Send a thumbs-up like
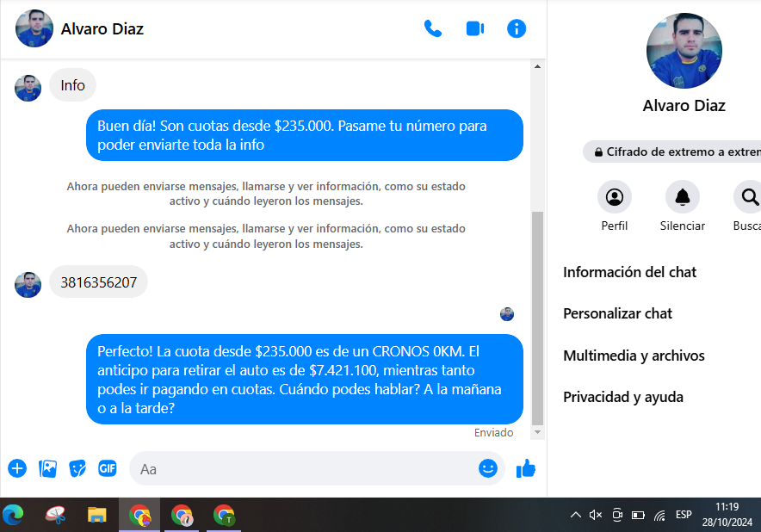 point(526,469)
